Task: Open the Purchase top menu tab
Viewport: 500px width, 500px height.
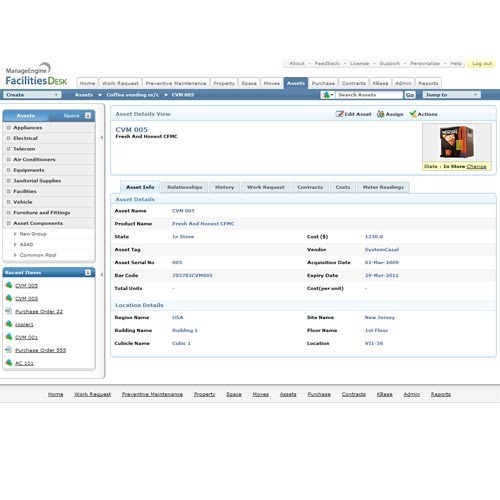Action: tap(323, 83)
